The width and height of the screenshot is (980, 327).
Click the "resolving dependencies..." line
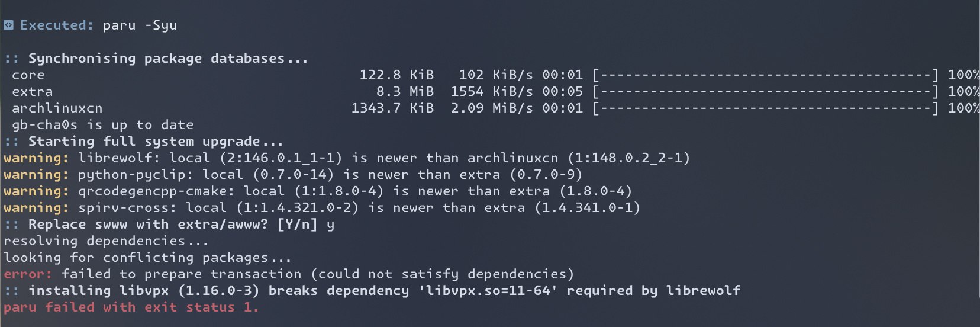click(106, 241)
